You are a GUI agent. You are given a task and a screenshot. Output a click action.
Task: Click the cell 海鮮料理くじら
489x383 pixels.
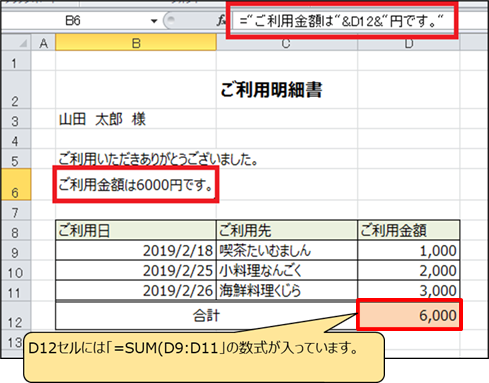click(x=287, y=290)
